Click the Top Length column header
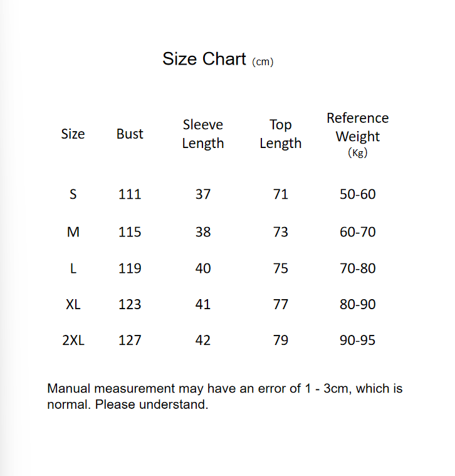The width and height of the screenshot is (455, 476). click(x=280, y=134)
